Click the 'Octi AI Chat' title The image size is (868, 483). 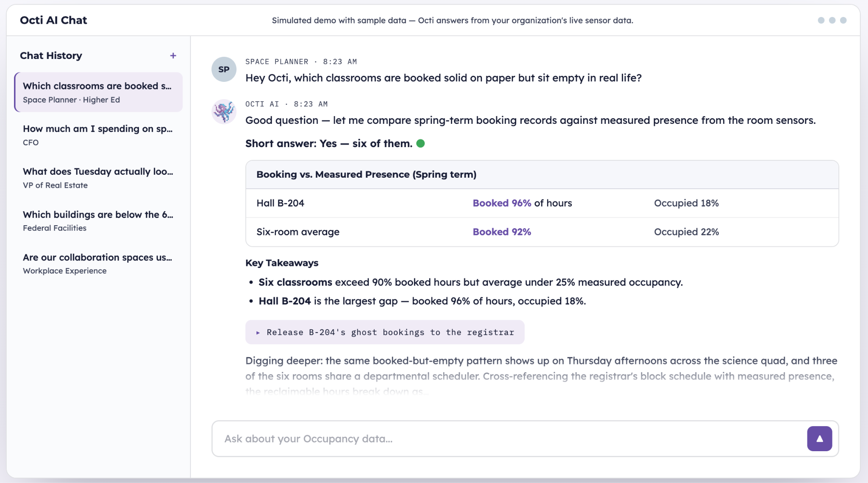click(53, 20)
